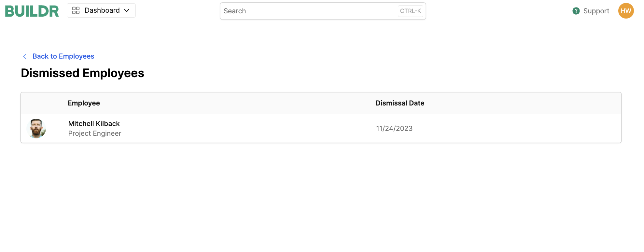Select the 11/24/2023 dismissal date cell

(394, 129)
